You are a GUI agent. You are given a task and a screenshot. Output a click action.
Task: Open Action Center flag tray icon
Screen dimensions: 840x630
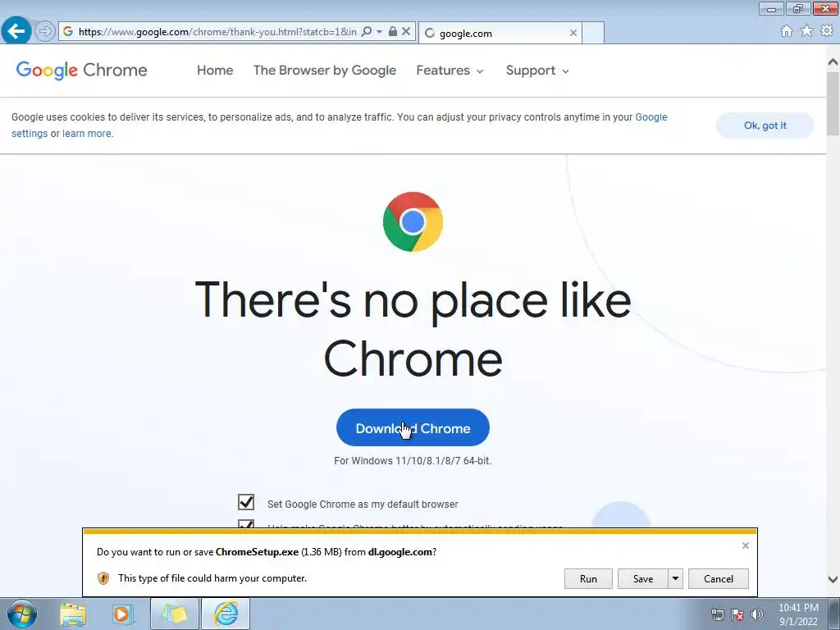(x=737, y=615)
